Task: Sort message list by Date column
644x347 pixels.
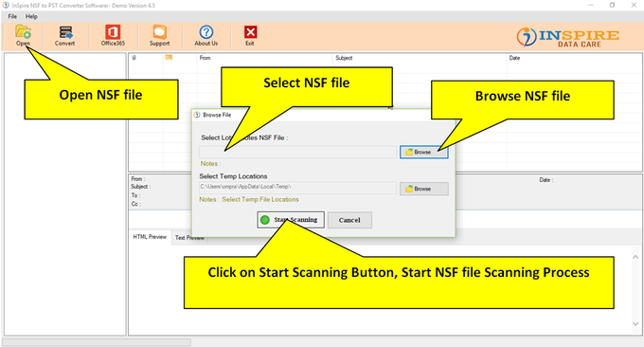Action: point(514,58)
